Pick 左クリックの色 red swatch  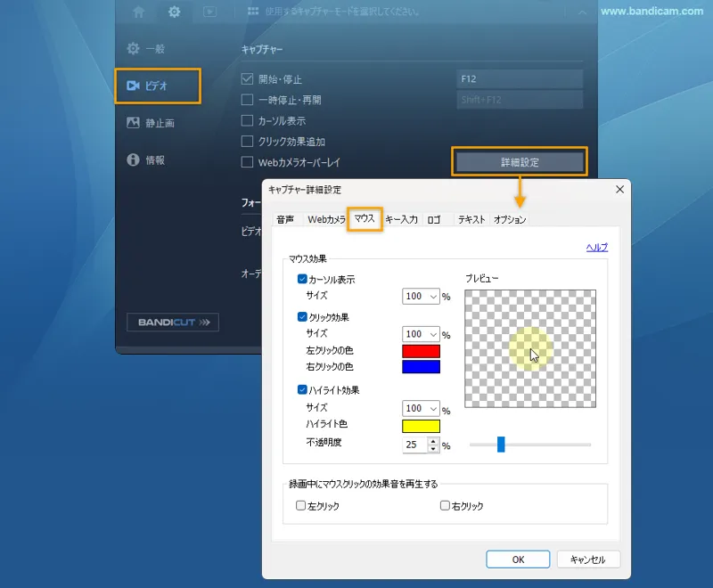421,351
